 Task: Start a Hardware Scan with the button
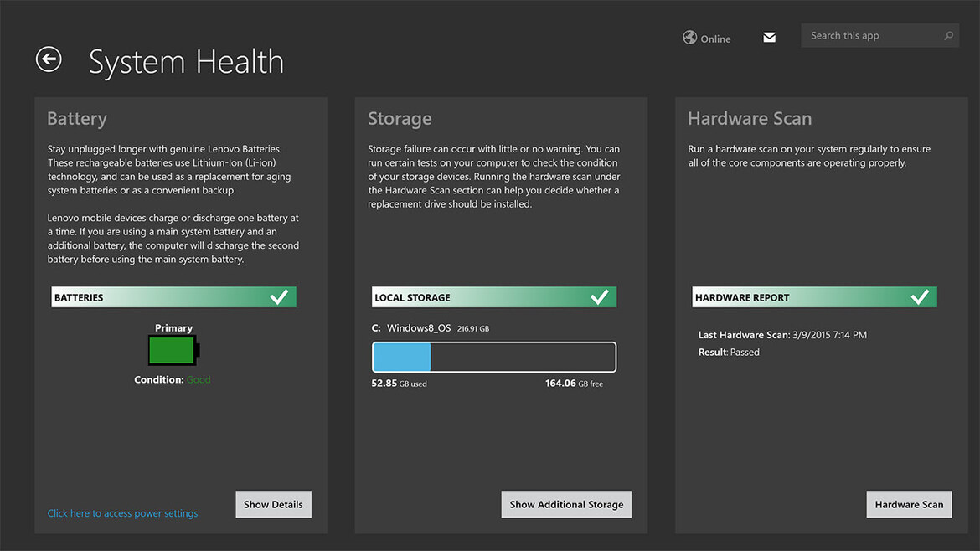[x=909, y=504]
